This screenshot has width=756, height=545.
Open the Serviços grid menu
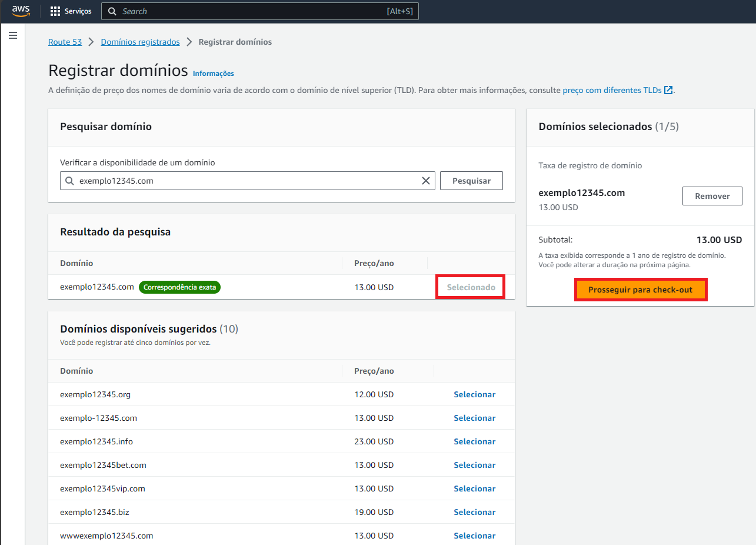[71, 11]
